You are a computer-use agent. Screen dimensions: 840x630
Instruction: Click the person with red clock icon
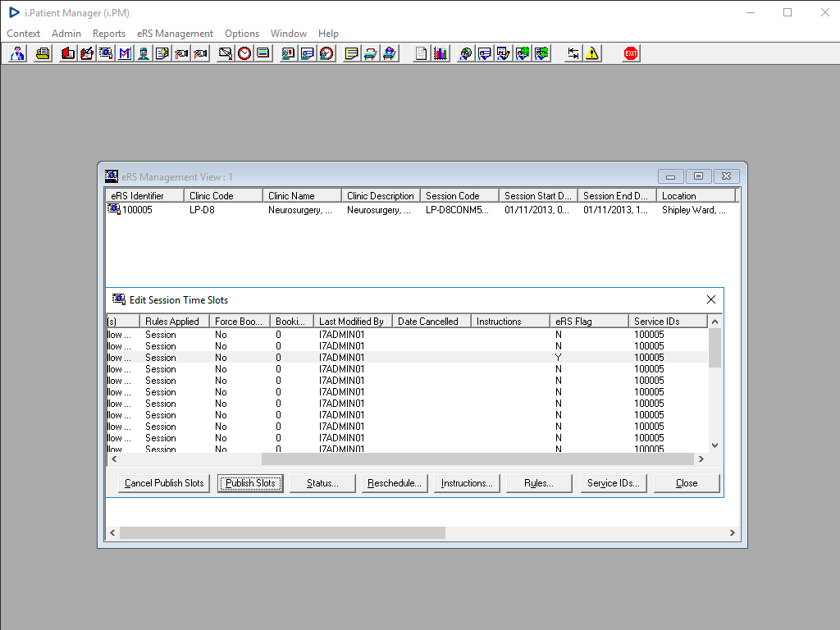[326, 53]
